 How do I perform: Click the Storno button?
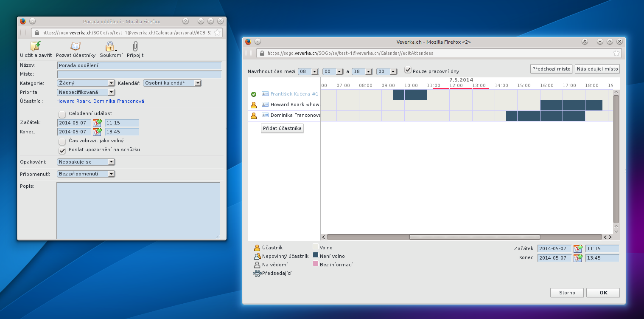coord(567,293)
